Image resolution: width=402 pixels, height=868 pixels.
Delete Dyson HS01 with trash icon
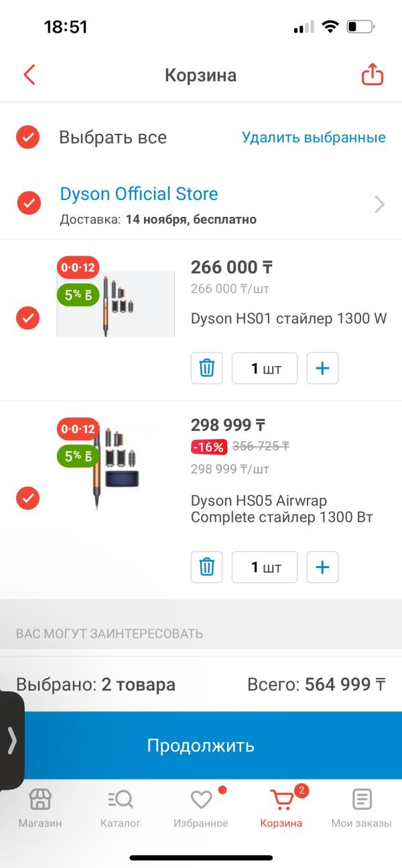click(207, 368)
